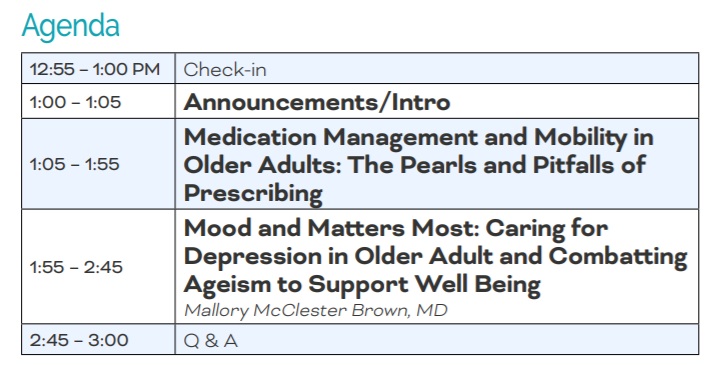Click the word Combatting in session title
Screen dimensions: 717x366
coord(618,257)
